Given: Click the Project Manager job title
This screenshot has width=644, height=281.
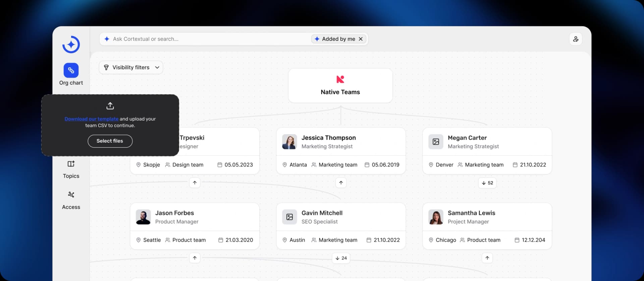Looking at the screenshot, I should click(x=468, y=222).
